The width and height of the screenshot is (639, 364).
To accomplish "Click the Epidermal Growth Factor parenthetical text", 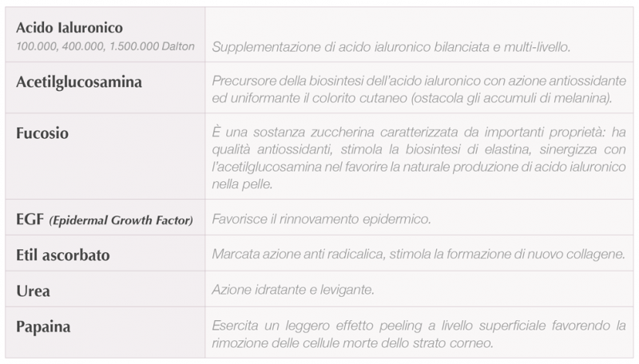I will click(x=121, y=220).
